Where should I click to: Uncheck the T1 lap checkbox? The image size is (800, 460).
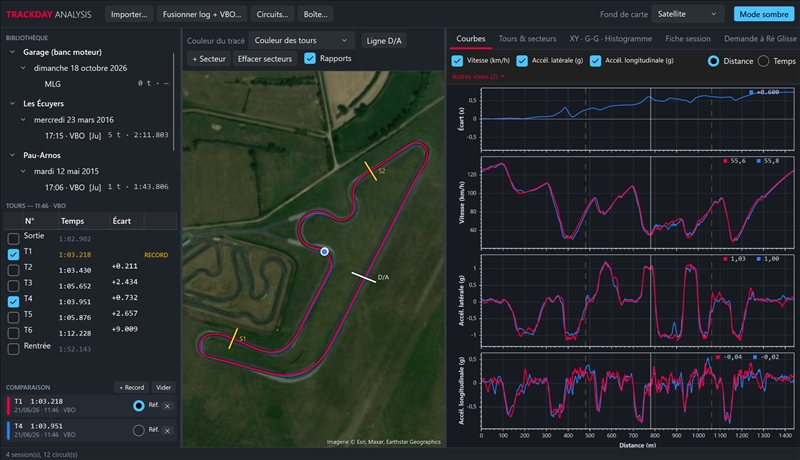14,254
